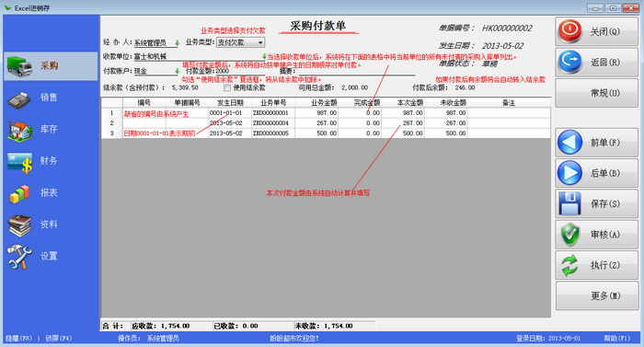This screenshot has width=644, height=347.
Task: Select the 销售 sidebar menu label
Action: click(x=49, y=98)
